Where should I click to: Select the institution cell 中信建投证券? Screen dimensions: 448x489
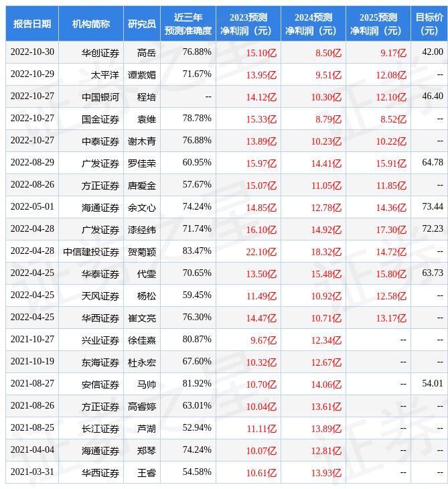[91, 253]
